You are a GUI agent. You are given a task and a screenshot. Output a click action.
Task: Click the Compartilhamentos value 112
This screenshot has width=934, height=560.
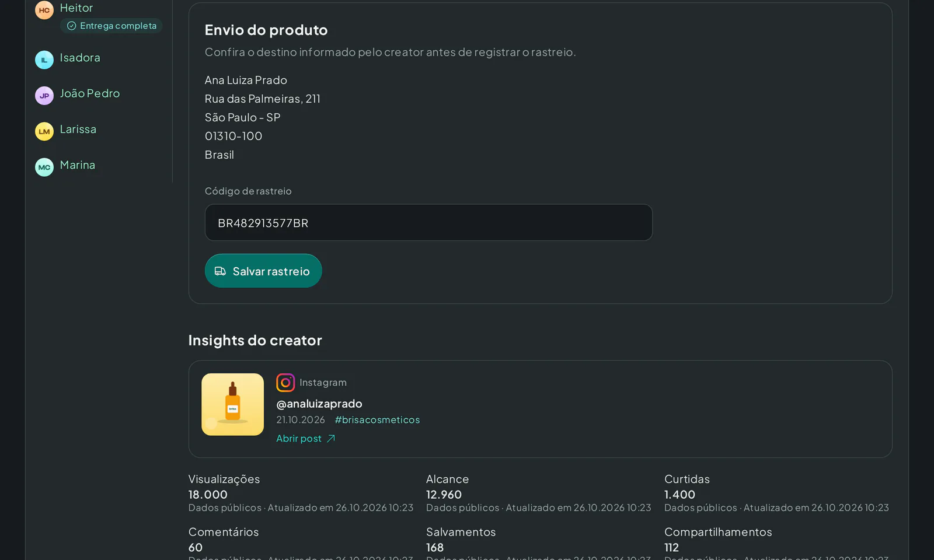(x=671, y=548)
